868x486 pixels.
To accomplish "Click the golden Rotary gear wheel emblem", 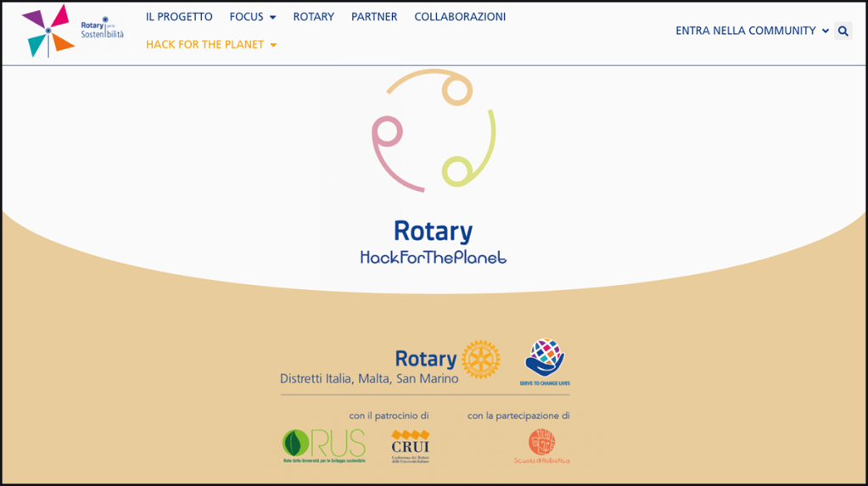I will click(x=481, y=359).
